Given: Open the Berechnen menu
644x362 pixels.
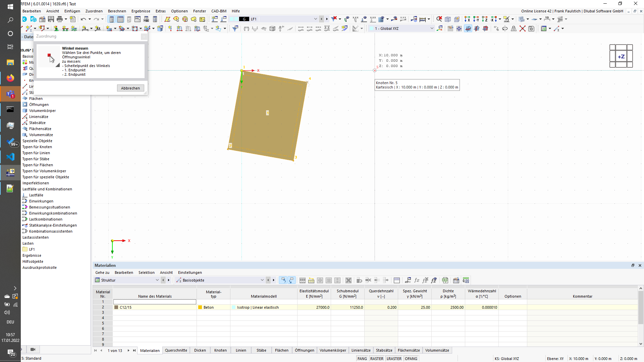Looking at the screenshot, I should (x=117, y=11).
